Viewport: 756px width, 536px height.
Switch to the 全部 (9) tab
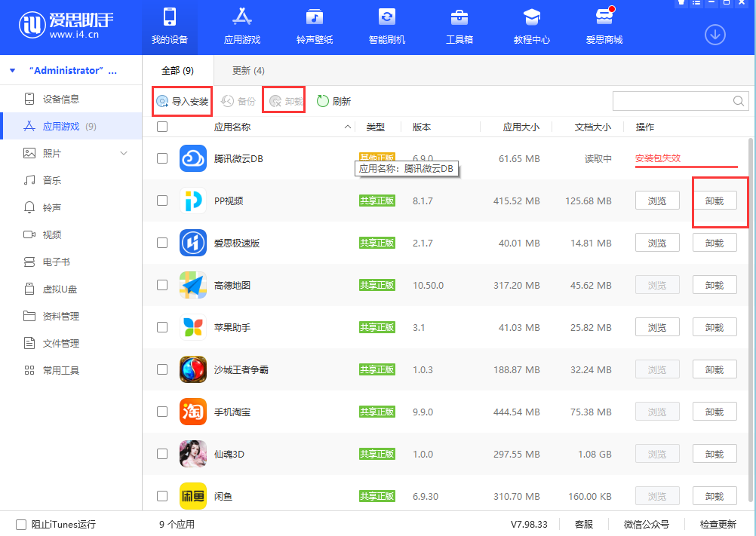(177, 71)
